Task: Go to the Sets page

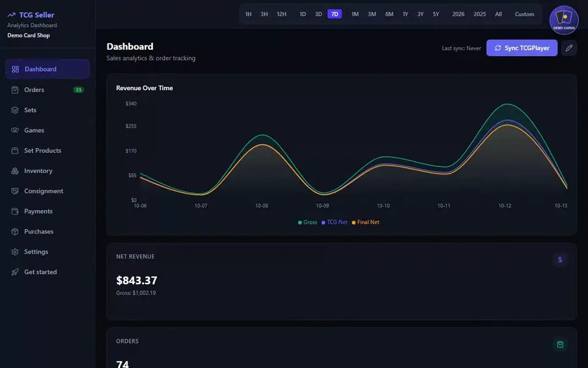Action: pyautogui.click(x=47, y=110)
